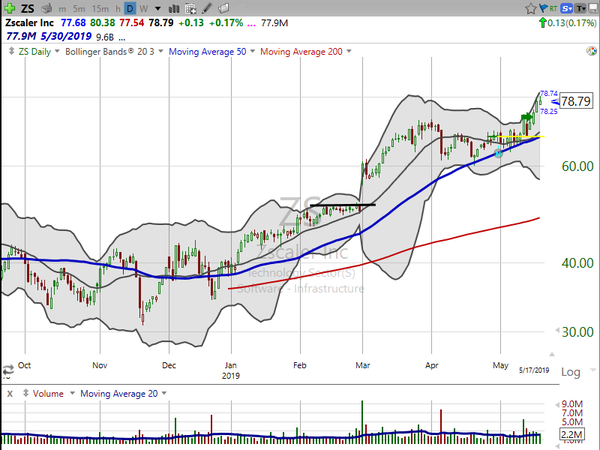The image size is (600, 450).
Task: Open the blue S dropdown button
Action: coord(566,8)
